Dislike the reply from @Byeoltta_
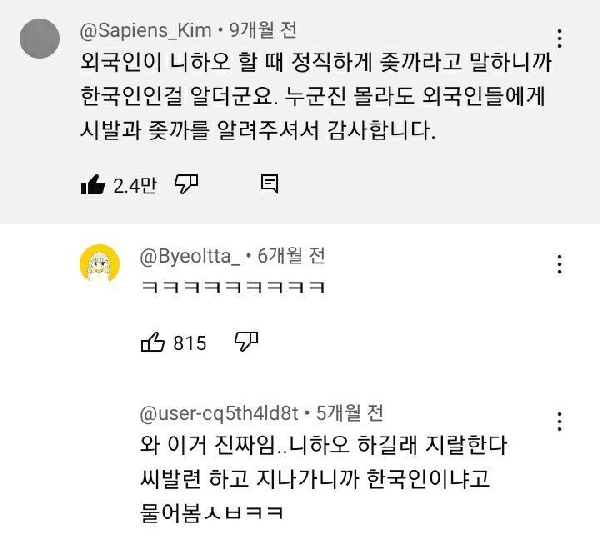Image resolution: width=600 pixels, height=542 pixels. [246, 343]
